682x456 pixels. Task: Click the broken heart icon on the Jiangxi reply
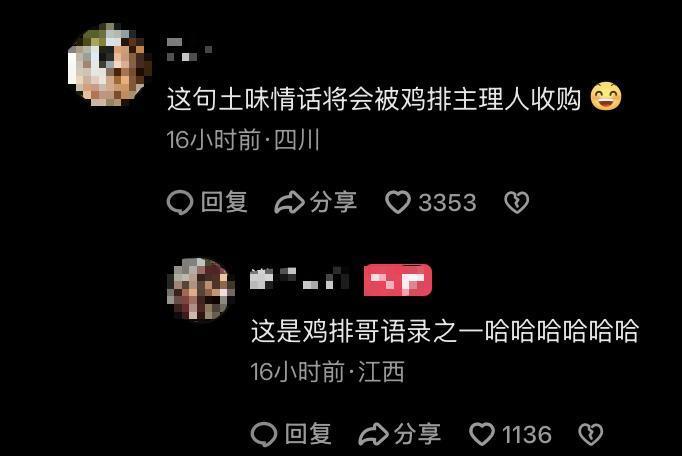click(591, 434)
